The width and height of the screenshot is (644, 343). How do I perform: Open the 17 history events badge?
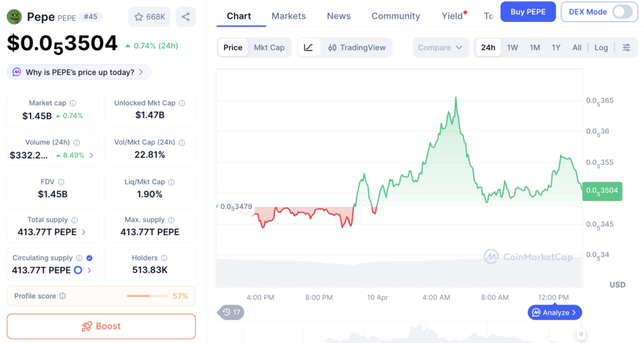[232, 313]
